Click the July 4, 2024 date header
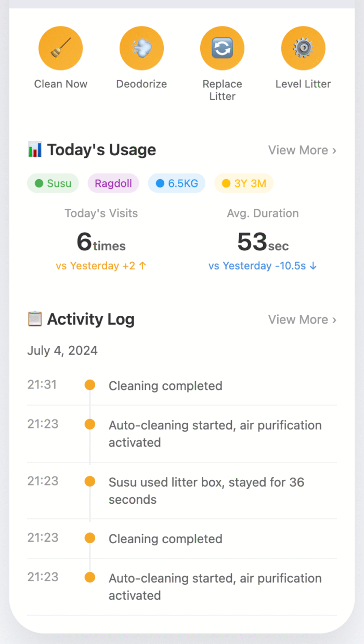 coord(62,351)
